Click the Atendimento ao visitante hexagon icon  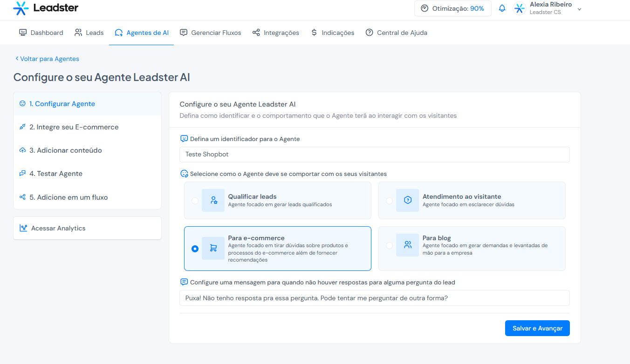(x=408, y=200)
